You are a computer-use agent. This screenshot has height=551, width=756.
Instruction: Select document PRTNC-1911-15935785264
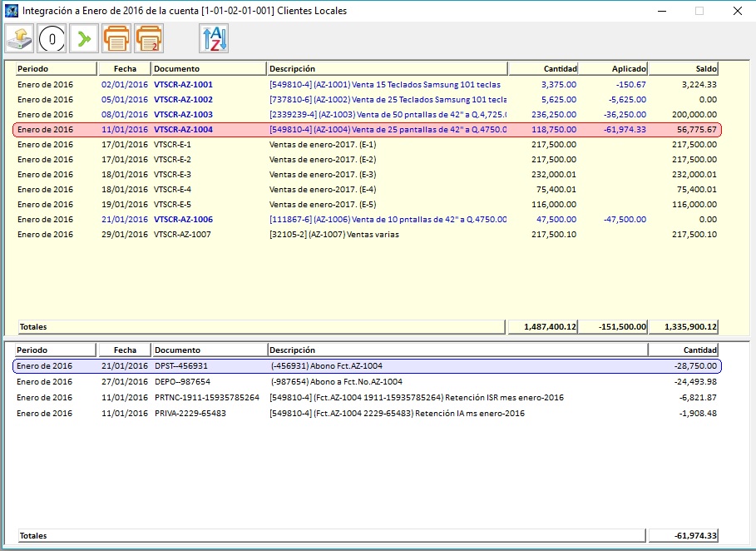[207, 398]
